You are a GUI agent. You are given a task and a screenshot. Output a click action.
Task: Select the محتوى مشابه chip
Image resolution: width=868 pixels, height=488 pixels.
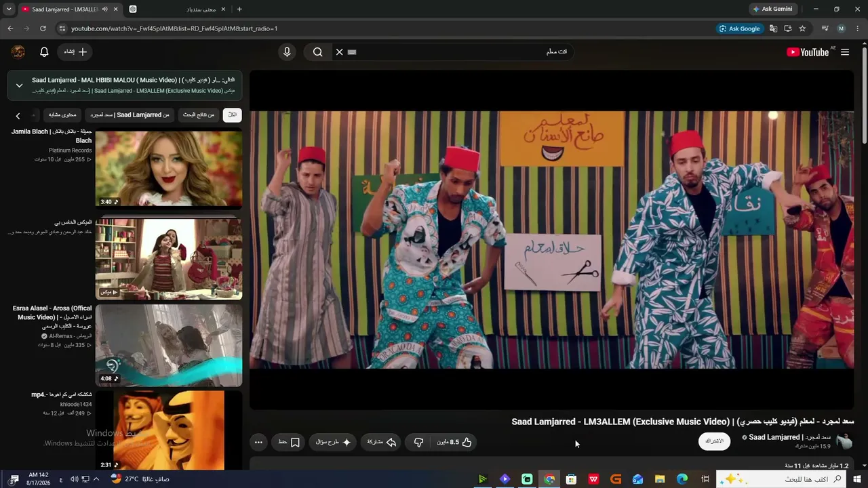pos(62,115)
